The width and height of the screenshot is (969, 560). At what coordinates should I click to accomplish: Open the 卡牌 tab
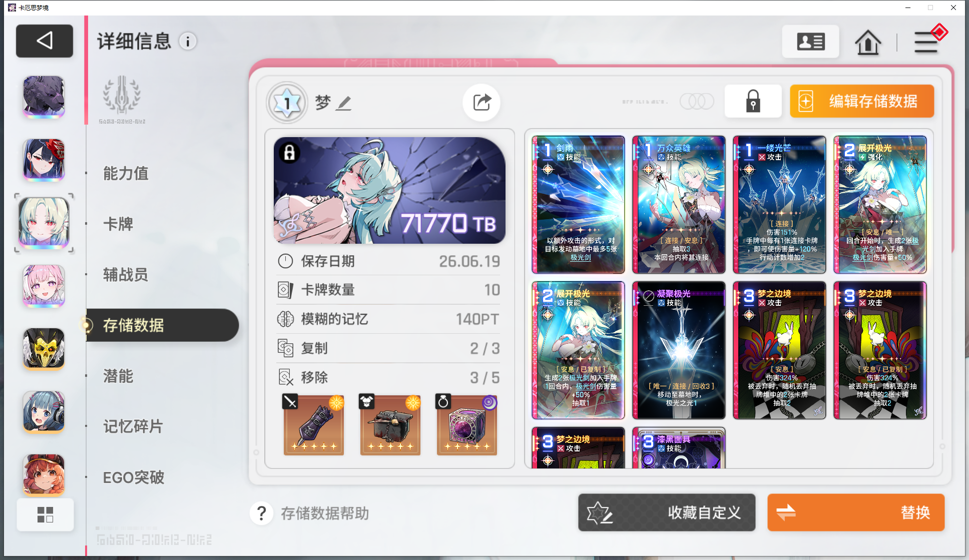tap(118, 224)
